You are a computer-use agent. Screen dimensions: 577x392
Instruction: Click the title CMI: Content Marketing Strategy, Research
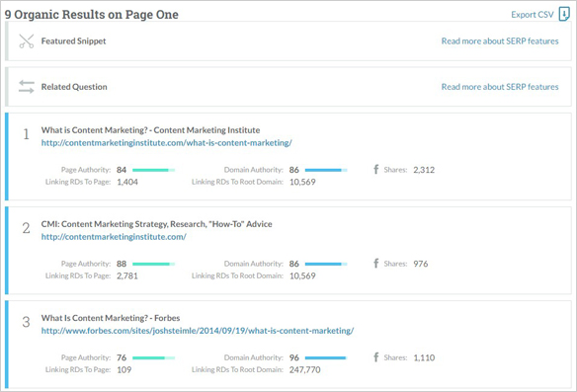(156, 224)
